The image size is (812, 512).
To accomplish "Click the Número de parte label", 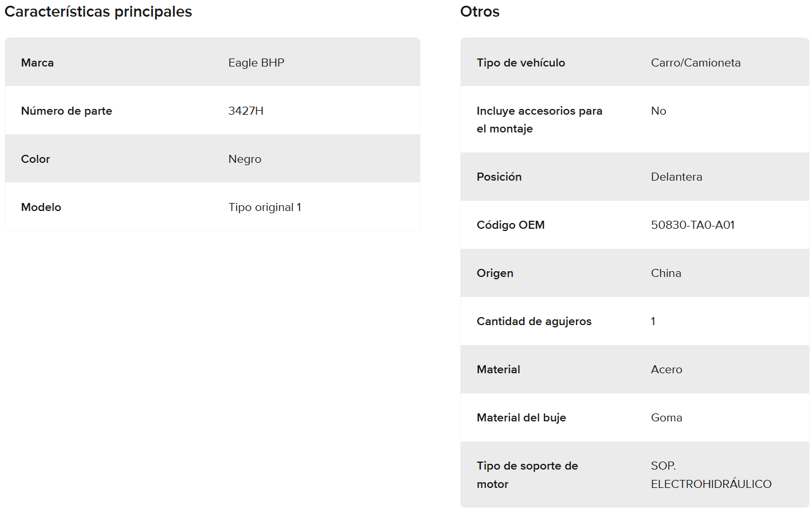I will [66, 111].
